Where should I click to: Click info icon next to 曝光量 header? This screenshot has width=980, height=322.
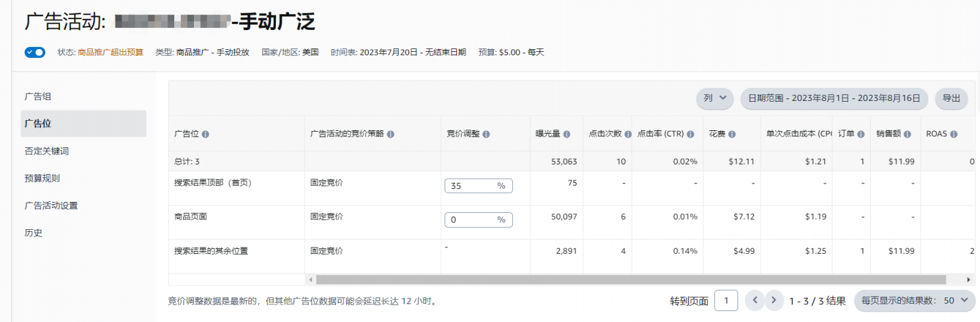click(x=567, y=134)
